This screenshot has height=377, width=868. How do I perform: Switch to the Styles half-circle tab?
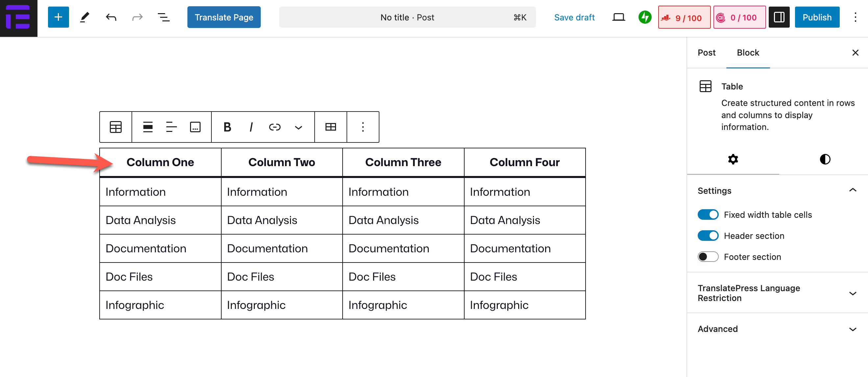[x=825, y=159]
